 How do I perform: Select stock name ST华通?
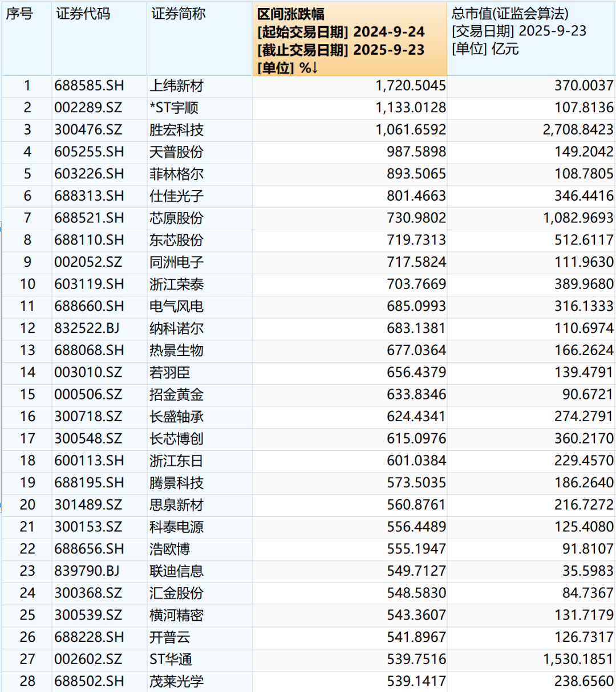[171, 659]
